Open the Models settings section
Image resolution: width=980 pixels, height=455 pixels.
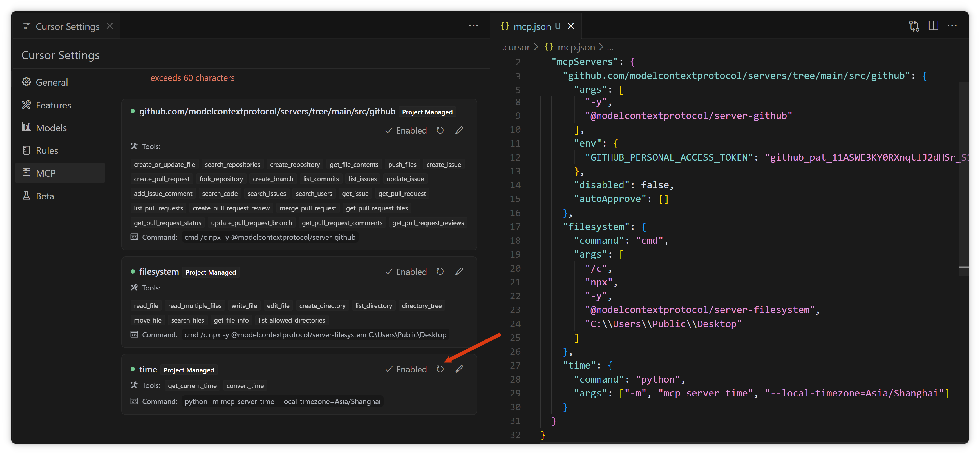51,128
